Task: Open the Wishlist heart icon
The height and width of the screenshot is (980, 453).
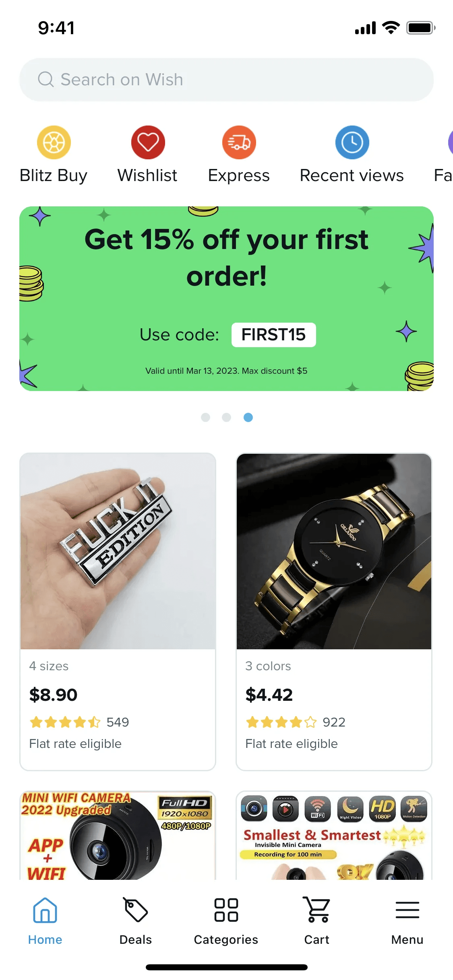Action: coord(148,142)
